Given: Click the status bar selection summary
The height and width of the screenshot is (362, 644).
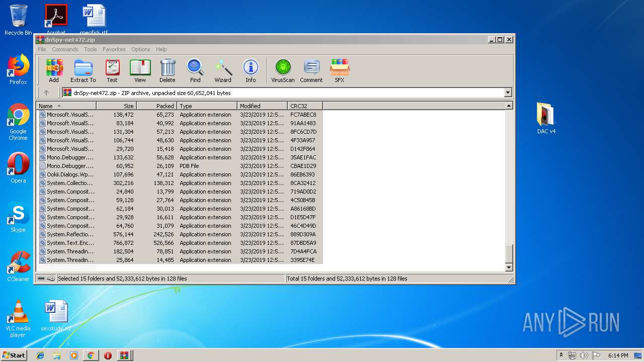Looking at the screenshot, I should coord(171,279).
